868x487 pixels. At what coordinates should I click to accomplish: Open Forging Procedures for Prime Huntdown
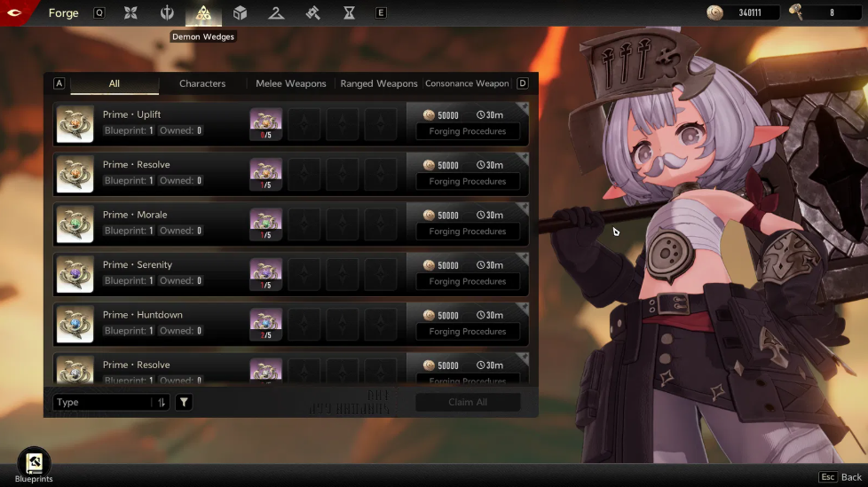(x=468, y=332)
